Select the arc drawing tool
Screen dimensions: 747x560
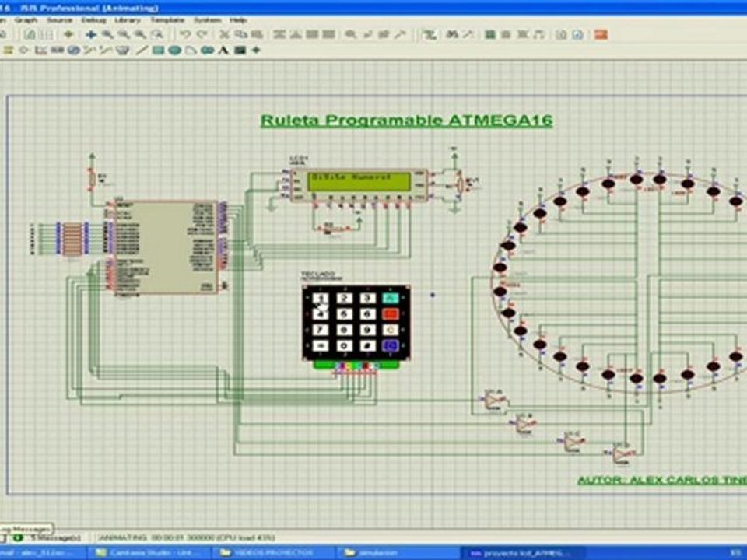click(x=191, y=50)
